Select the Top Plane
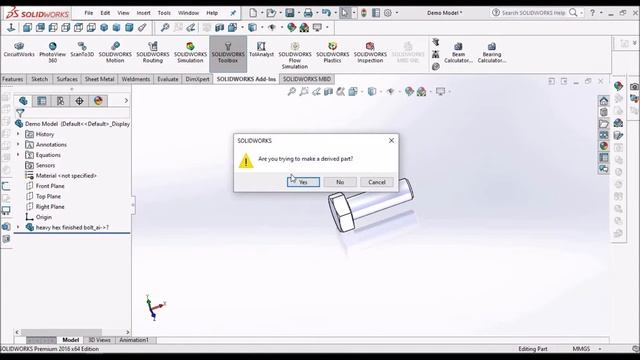 [x=43, y=196]
